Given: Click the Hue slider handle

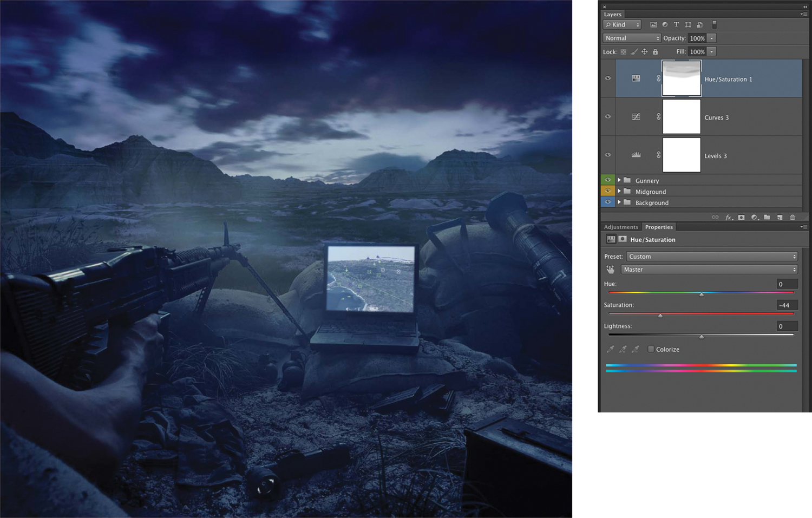Looking at the screenshot, I should [x=702, y=294].
